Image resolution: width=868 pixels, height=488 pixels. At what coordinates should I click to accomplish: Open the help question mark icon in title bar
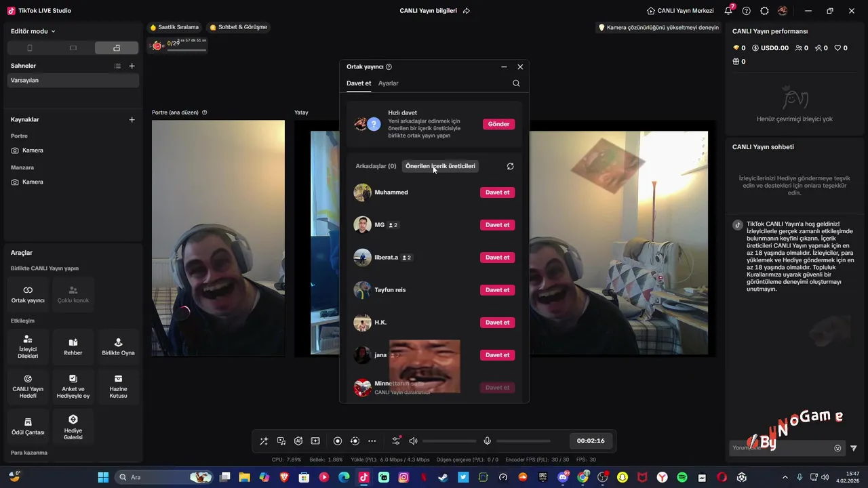coord(747,11)
